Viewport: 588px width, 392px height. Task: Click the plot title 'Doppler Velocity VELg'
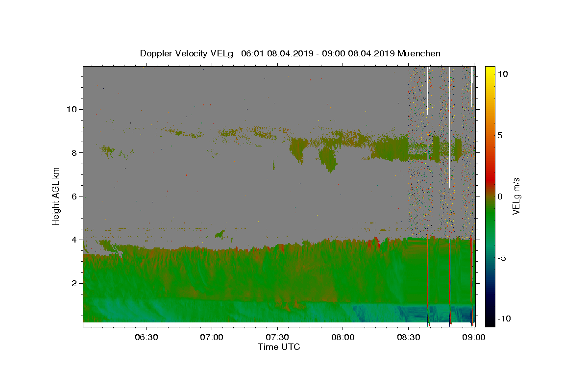(x=188, y=53)
